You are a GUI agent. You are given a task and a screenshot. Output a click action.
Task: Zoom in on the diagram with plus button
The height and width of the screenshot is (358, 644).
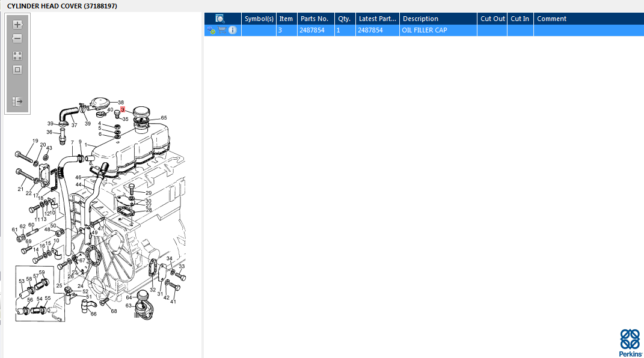coord(17,25)
